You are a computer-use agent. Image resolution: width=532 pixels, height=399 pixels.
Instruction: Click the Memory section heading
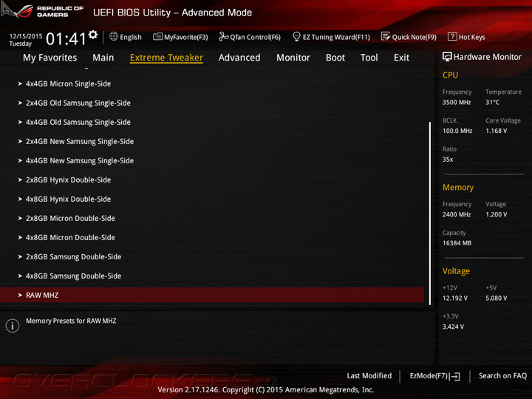pyautogui.click(x=458, y=187)
